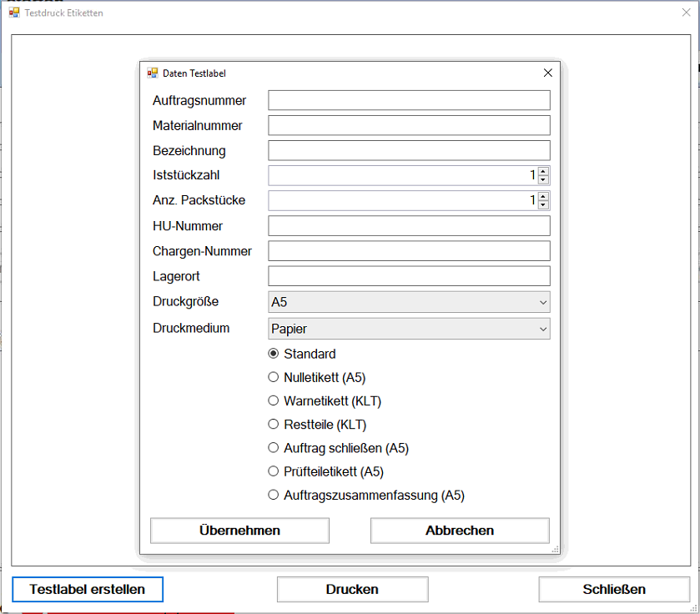Pick the Restteile (KLT) option

tap(273, 425)
